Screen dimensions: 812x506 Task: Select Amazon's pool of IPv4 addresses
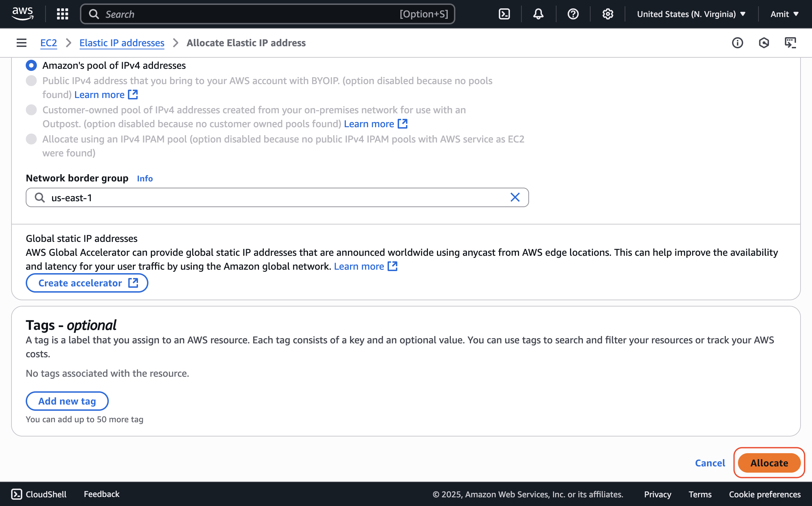pos(31,65)
